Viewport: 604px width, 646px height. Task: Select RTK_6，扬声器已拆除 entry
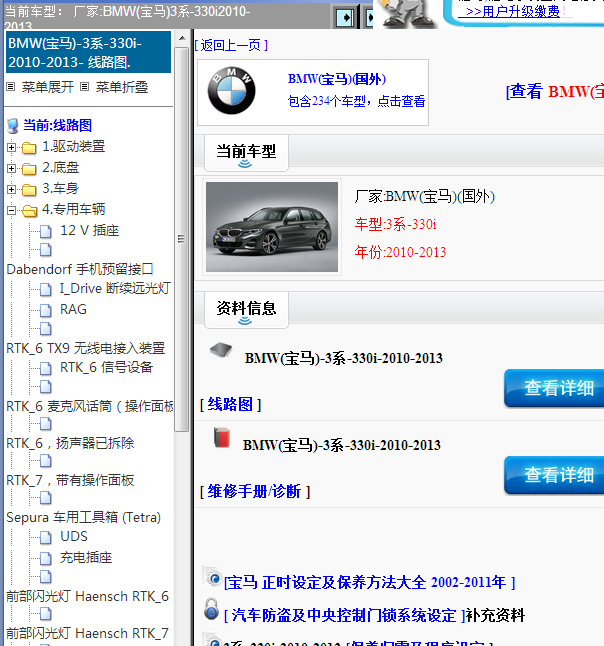pos(70,443)
